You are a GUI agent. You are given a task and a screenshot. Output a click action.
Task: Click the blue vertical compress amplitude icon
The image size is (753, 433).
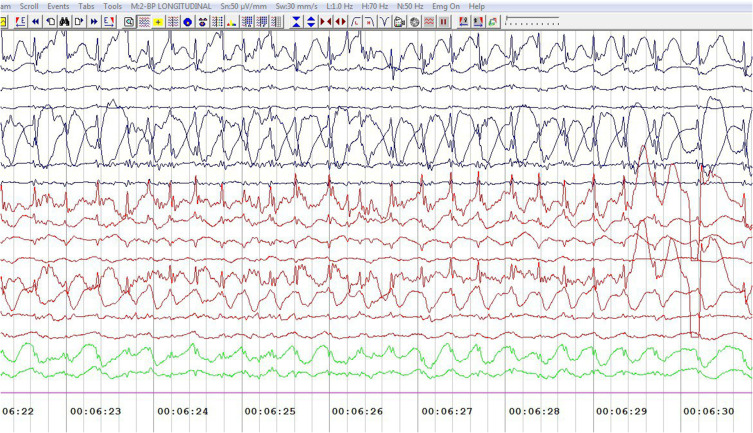[296, 21]
